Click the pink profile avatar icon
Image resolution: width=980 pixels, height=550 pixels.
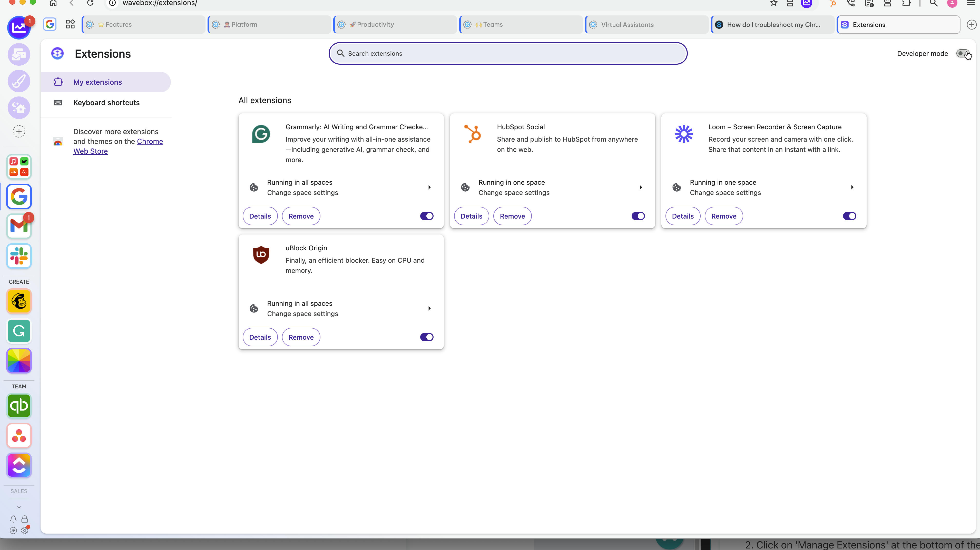(952, 3)
